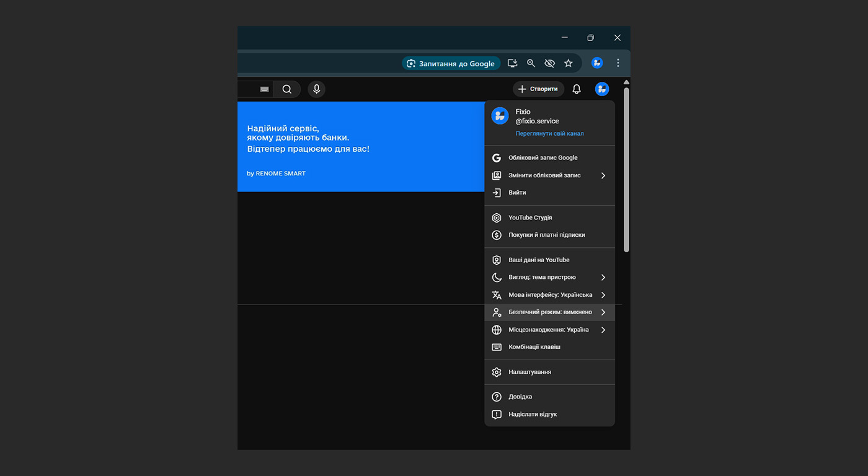Open the Chrome profile avatar in toolbar
868x476 pixels.
point(597,63)
